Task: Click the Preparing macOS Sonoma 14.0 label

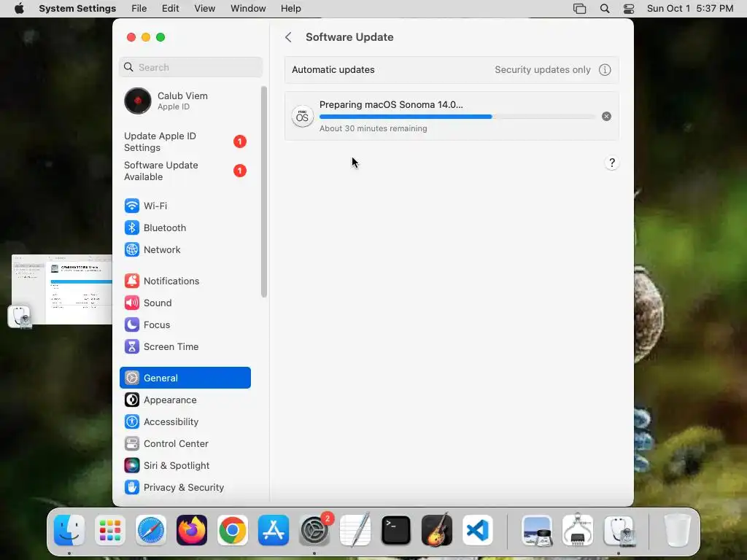Action: (391, 105)
